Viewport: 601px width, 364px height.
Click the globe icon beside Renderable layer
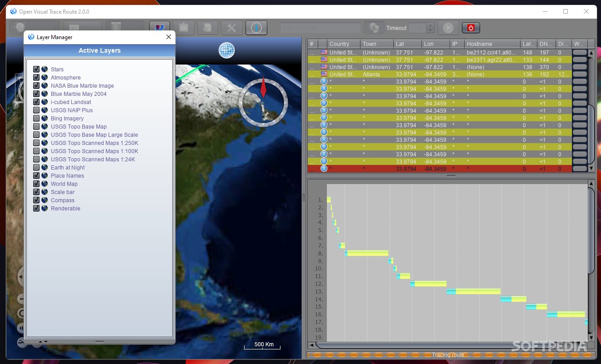[45, 209]
